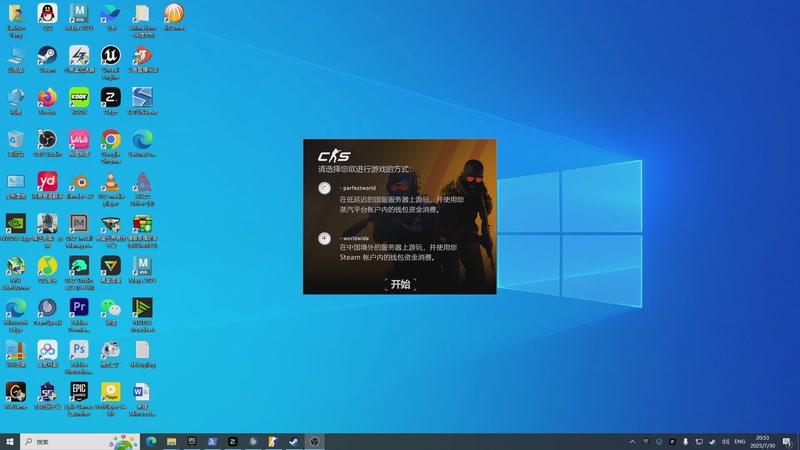Screen dimensions: 800x450
Task: Open File Explorer from the taskbar
Action: click(x=171, y=442)
